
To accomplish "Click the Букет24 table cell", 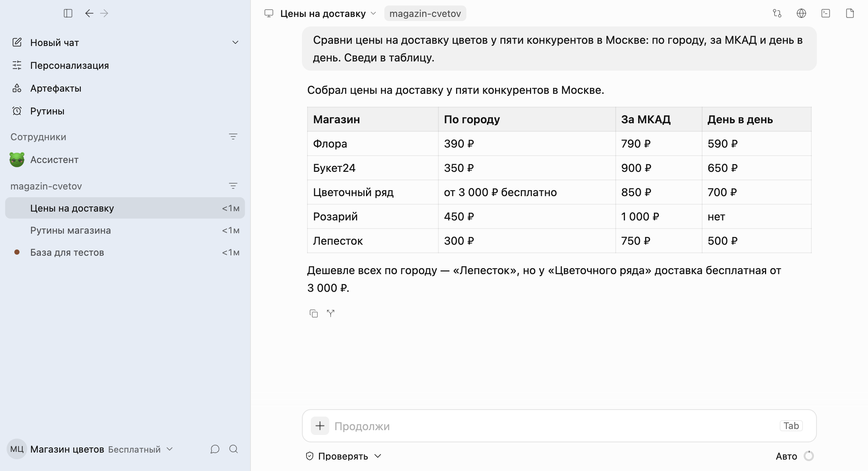I will 373,168.
